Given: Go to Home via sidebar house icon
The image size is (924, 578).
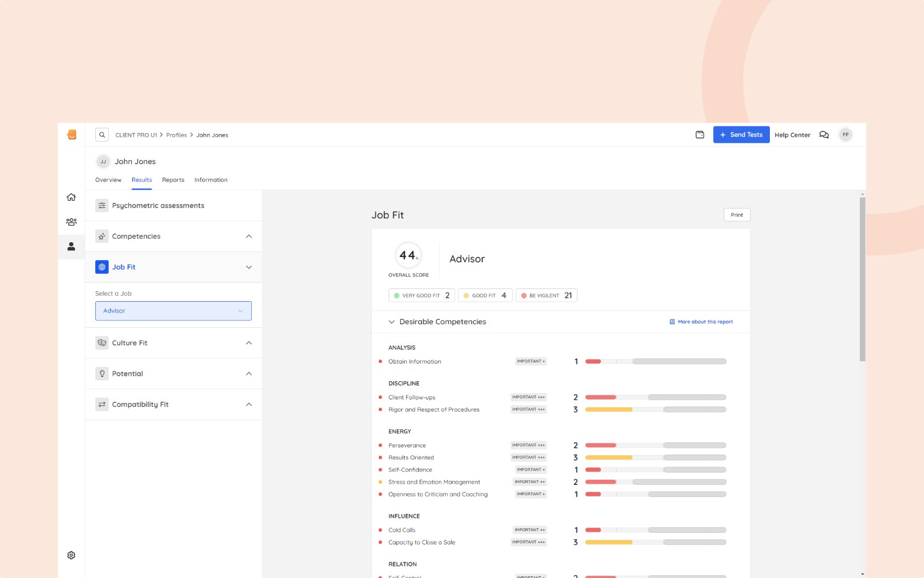Looking at the screenshot, I should click(71, 197).
